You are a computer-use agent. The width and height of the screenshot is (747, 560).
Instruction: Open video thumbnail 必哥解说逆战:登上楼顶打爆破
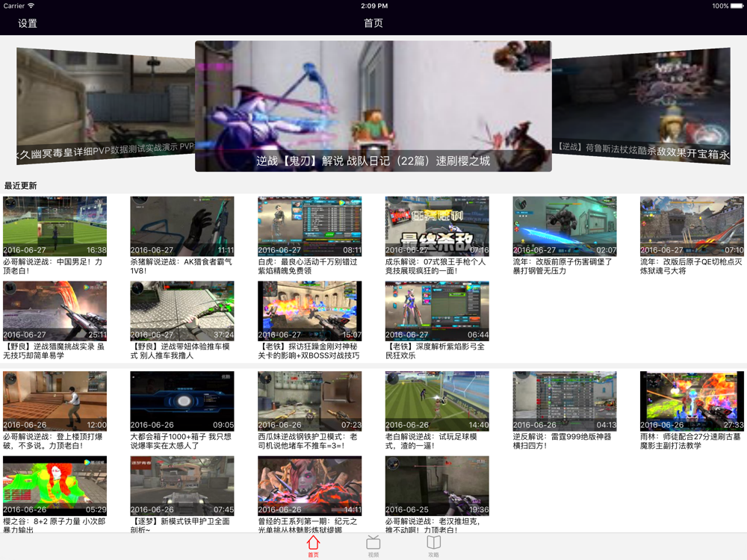pos(55,401)
